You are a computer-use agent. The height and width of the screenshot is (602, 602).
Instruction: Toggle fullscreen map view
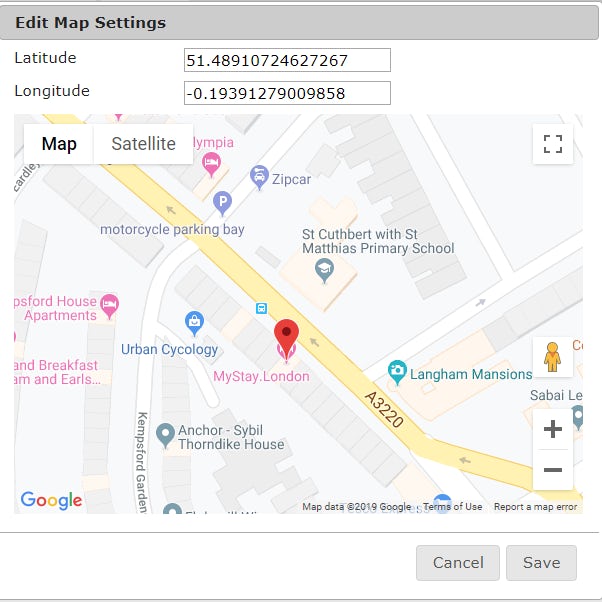553,144
